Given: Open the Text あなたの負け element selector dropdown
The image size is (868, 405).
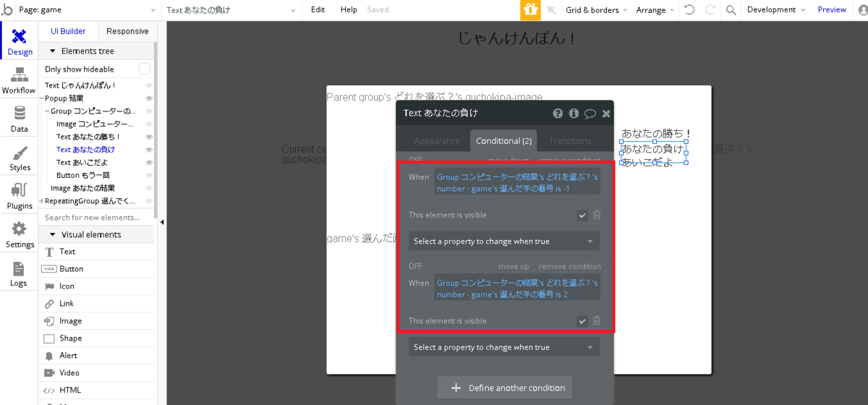Looking at the screenshot, I should click(231, 10).
